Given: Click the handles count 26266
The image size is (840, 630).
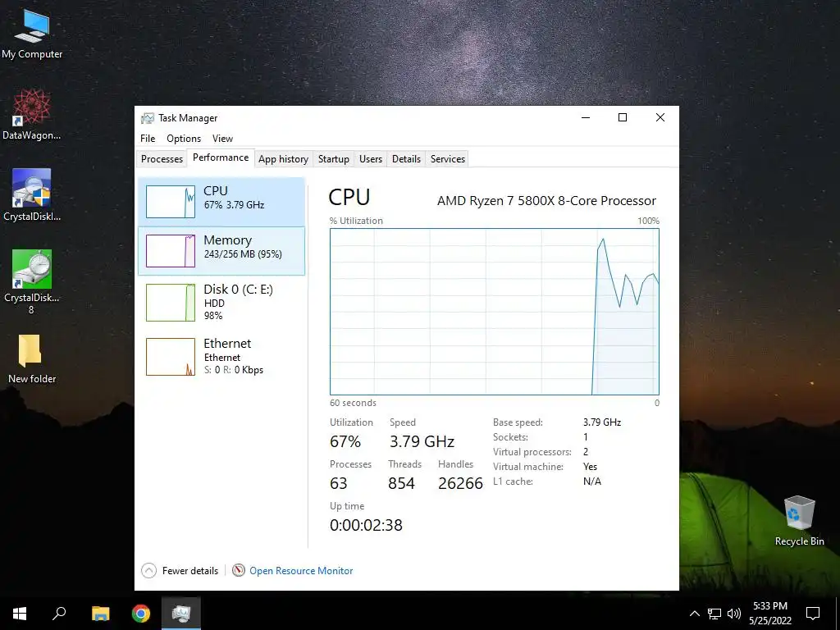Looking at the screenshot, I should (x=461, y=483).
